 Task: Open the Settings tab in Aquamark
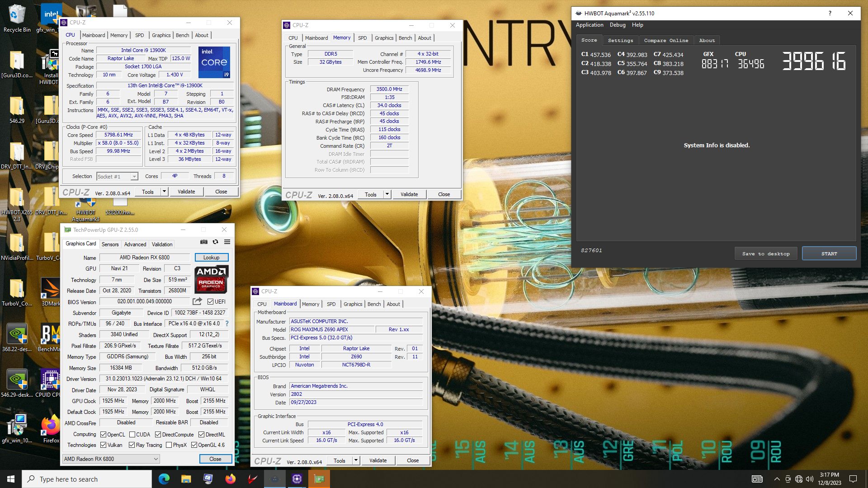(620, 40)
